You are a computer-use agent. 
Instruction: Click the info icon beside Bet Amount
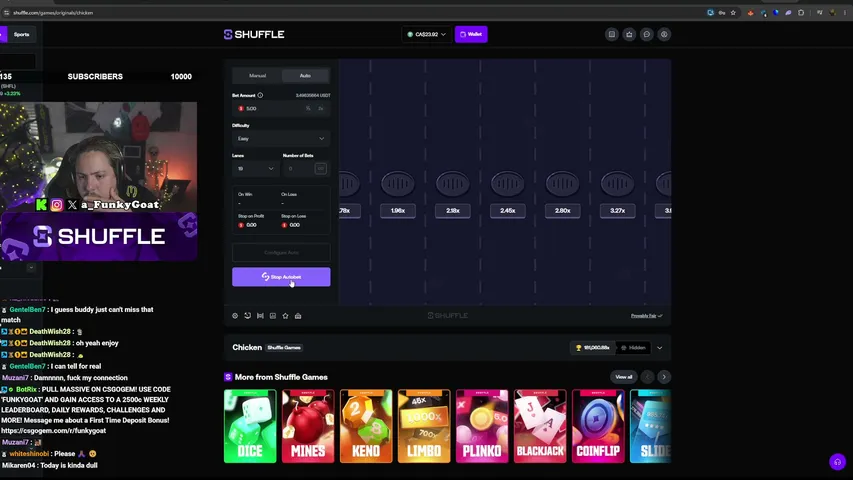point(260,95)
